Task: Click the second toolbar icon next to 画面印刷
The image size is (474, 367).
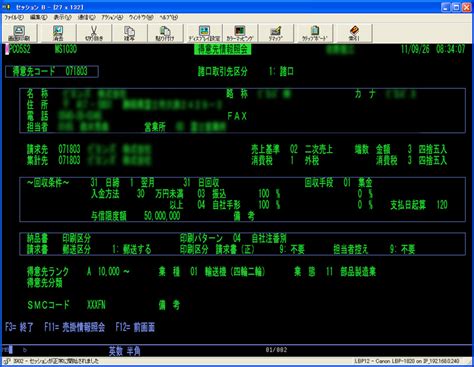Action: point(58,33)
